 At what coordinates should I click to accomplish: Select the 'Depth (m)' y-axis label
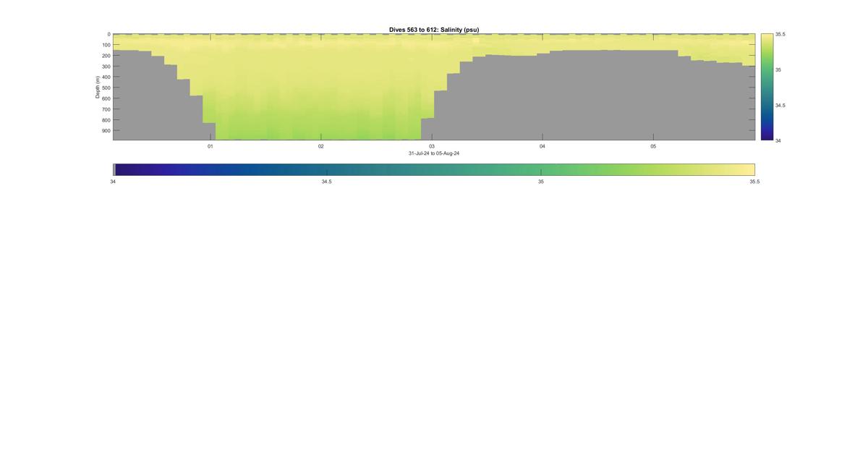[97, 87]
